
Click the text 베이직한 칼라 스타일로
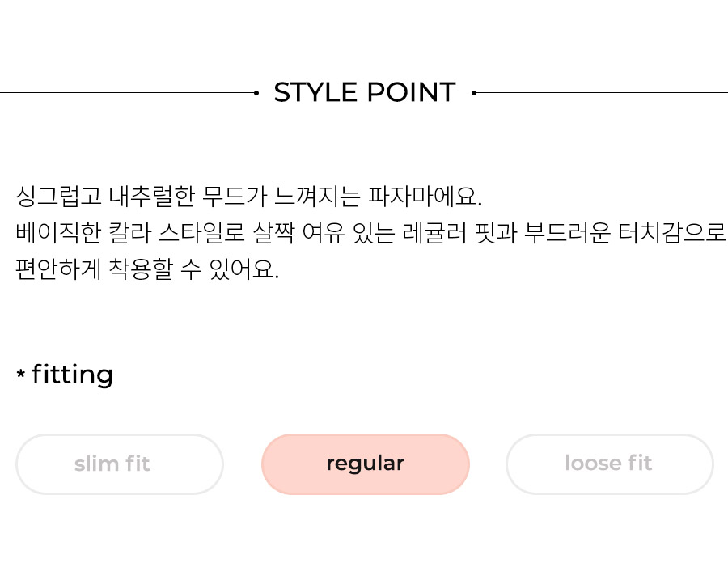(x=130, y=232)
